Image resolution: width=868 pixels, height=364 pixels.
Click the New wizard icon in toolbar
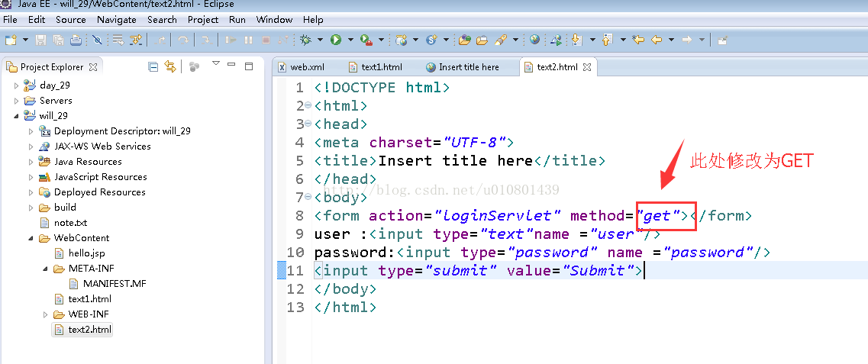coord(11,40)
